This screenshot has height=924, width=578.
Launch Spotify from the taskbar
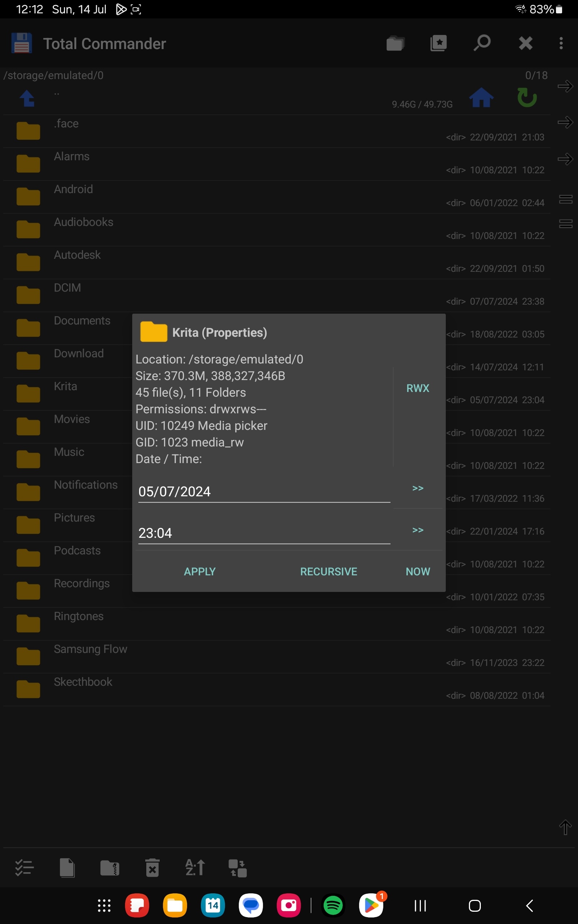[x=333, y=905]
